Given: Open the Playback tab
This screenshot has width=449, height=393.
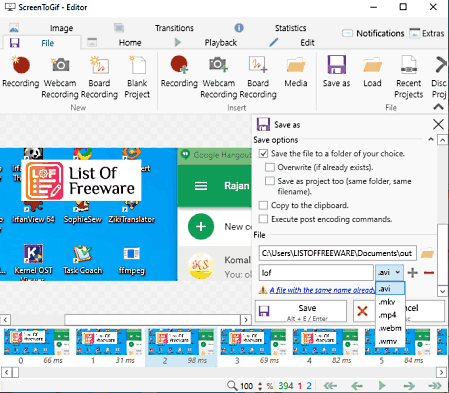Looking at the screenshot, I should coord(220,43).
